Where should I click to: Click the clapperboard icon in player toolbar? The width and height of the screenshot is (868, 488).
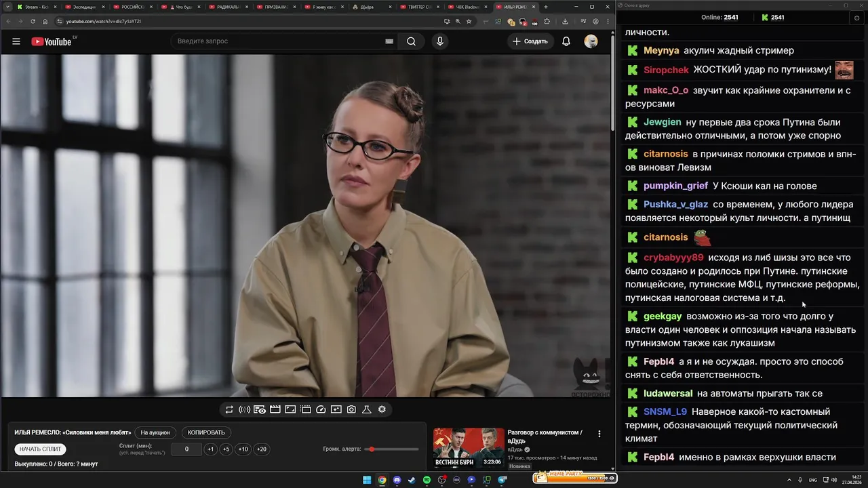(x=275, y=409)
